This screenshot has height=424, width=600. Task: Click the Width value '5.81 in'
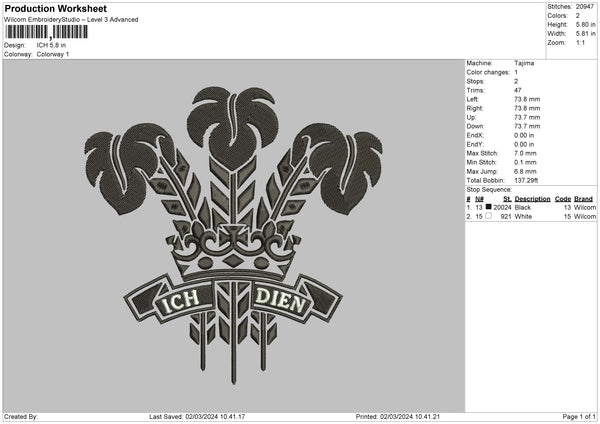click(585, 34)
